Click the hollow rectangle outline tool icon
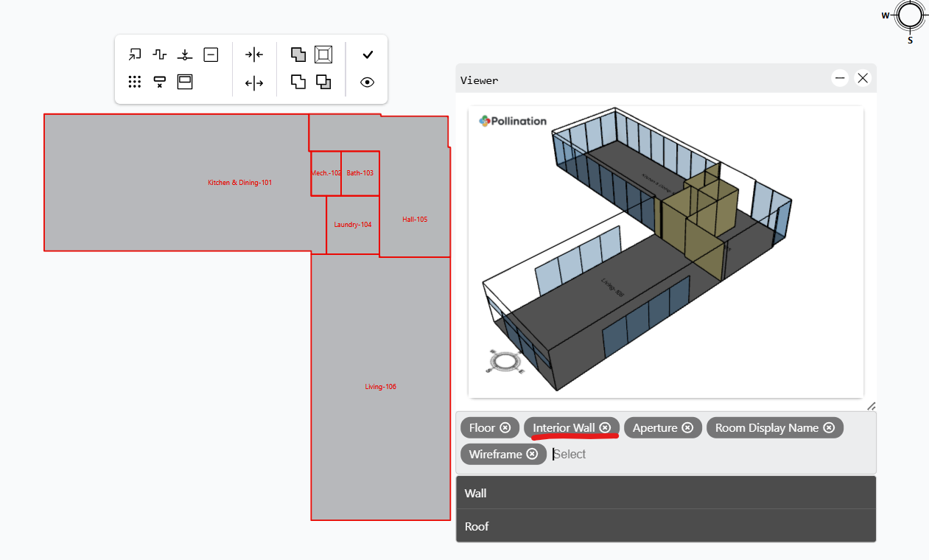 click(324, 54)
